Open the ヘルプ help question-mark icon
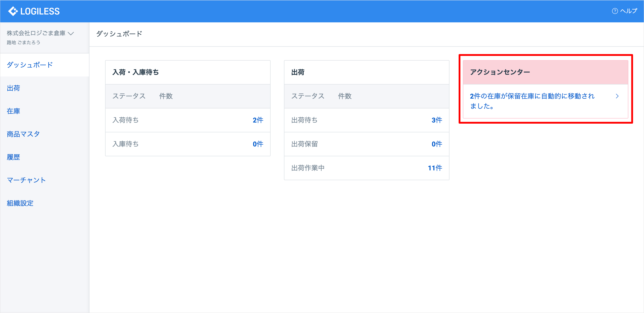This screenshot has width=644, height=313. [615, 11]
